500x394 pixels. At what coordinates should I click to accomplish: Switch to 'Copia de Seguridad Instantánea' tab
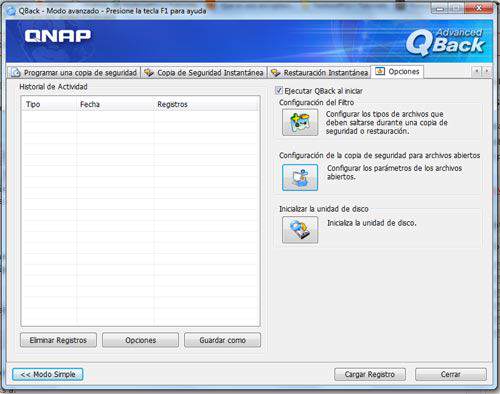[204, 72]
